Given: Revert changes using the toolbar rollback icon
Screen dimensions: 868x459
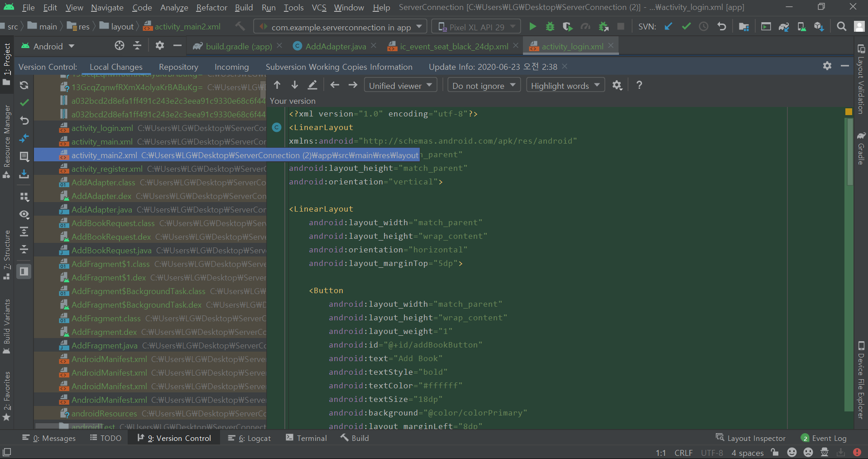Looking at the screenshot, I should pos(721,27).
